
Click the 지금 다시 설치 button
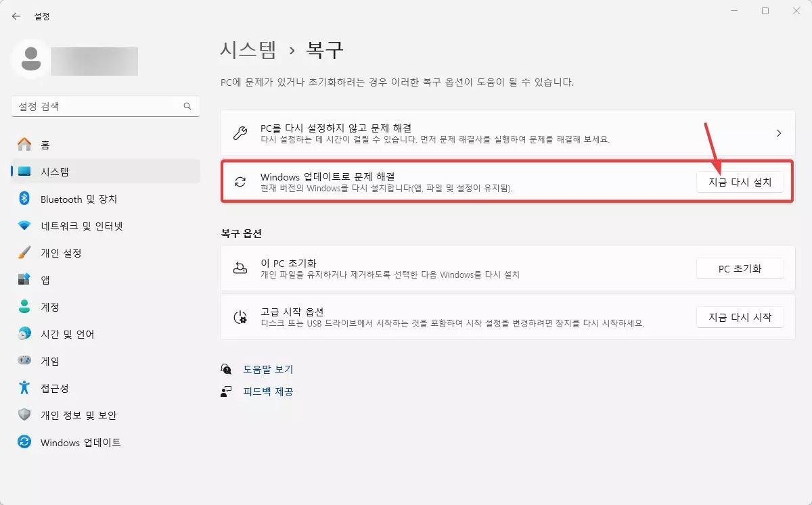coord(740,182)
